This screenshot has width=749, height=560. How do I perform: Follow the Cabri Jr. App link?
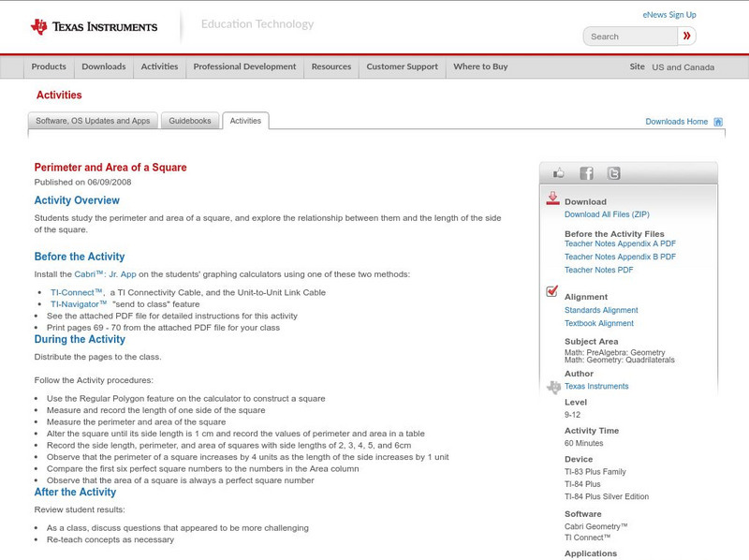105,274
